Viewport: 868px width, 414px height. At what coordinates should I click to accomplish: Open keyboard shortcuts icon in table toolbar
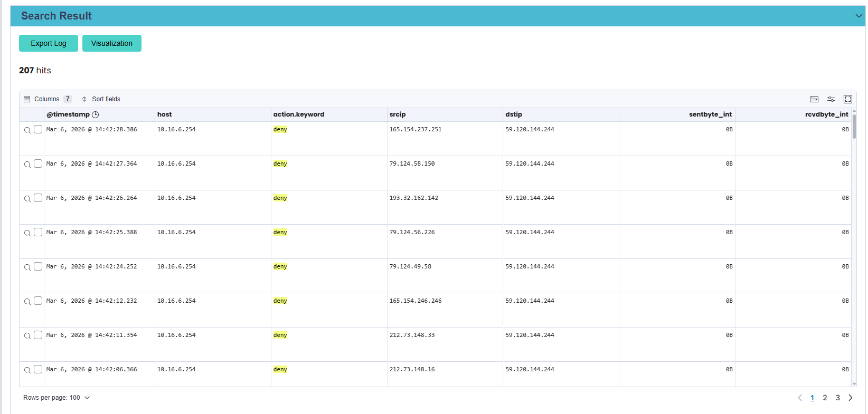814,99
